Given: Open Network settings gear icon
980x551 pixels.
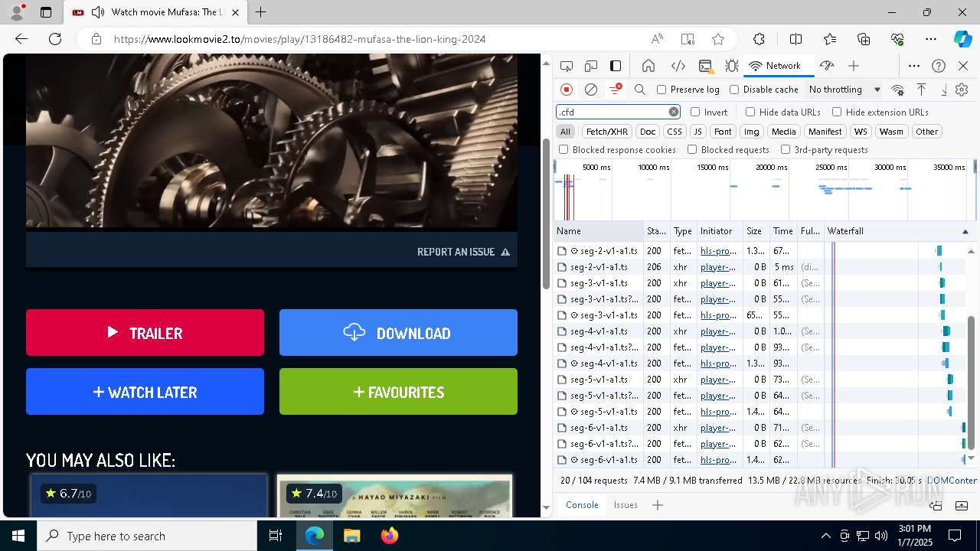Looking at the screenshot, I should tap(962, 90).
